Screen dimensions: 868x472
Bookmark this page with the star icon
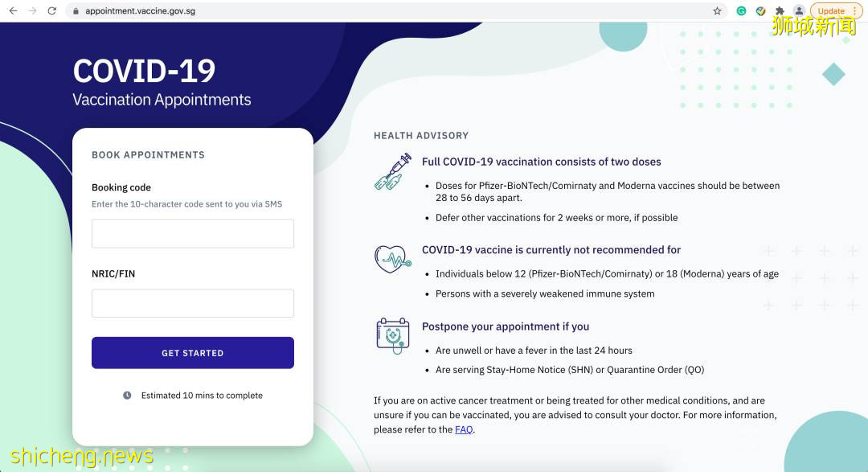pos(717,11)
